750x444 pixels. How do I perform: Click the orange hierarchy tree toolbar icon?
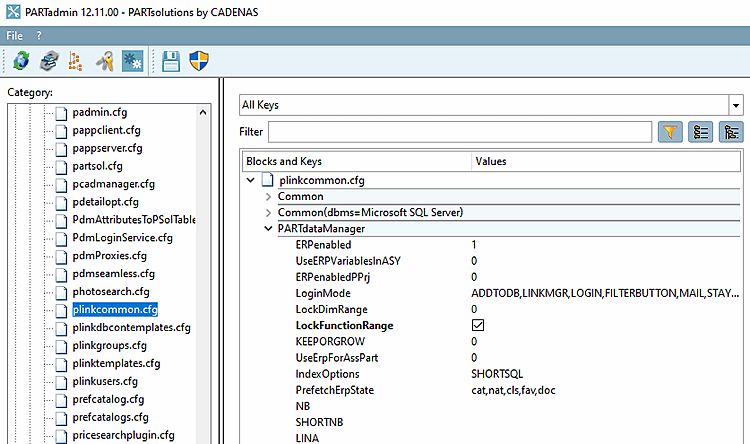[75, 62]
